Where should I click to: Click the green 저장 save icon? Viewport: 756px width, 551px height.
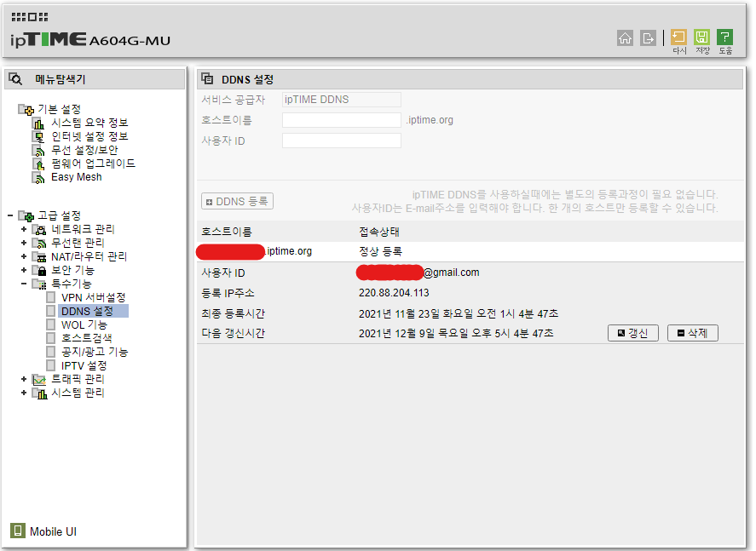click(701, 37)
